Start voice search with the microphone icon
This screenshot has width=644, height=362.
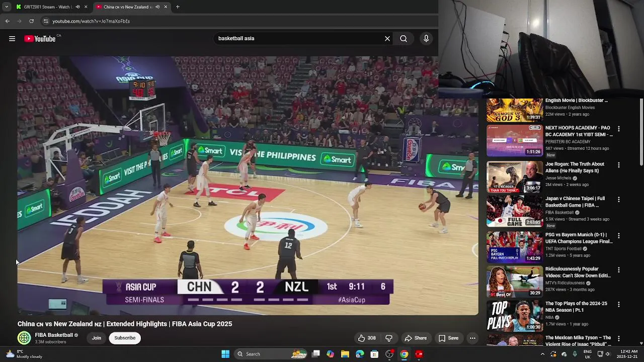coord(426,39)
